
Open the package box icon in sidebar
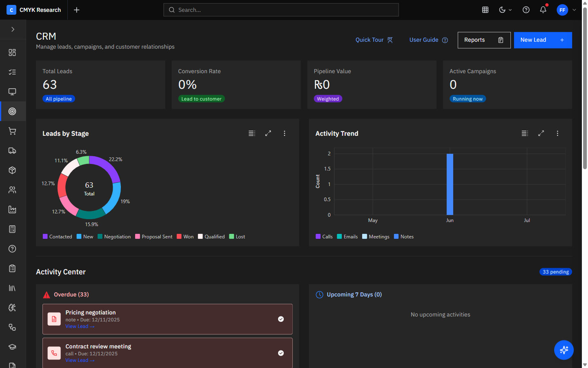pos(12,170)
